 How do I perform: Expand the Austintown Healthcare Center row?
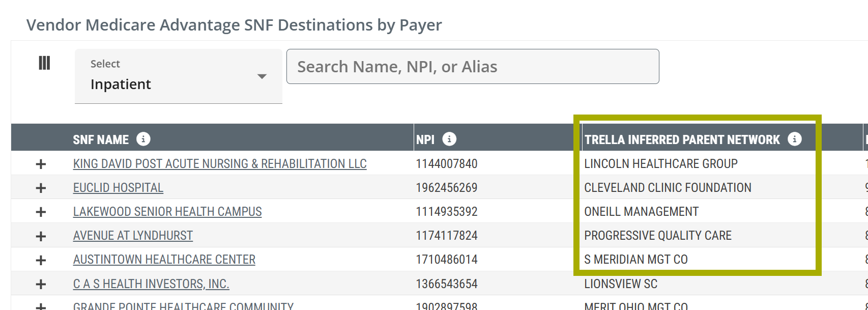point(41,260)
